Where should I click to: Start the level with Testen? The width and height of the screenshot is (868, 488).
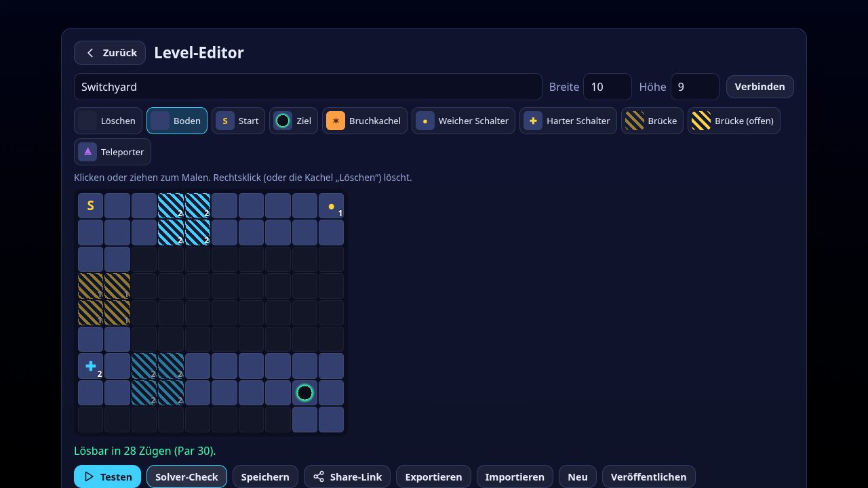[107, 477]
